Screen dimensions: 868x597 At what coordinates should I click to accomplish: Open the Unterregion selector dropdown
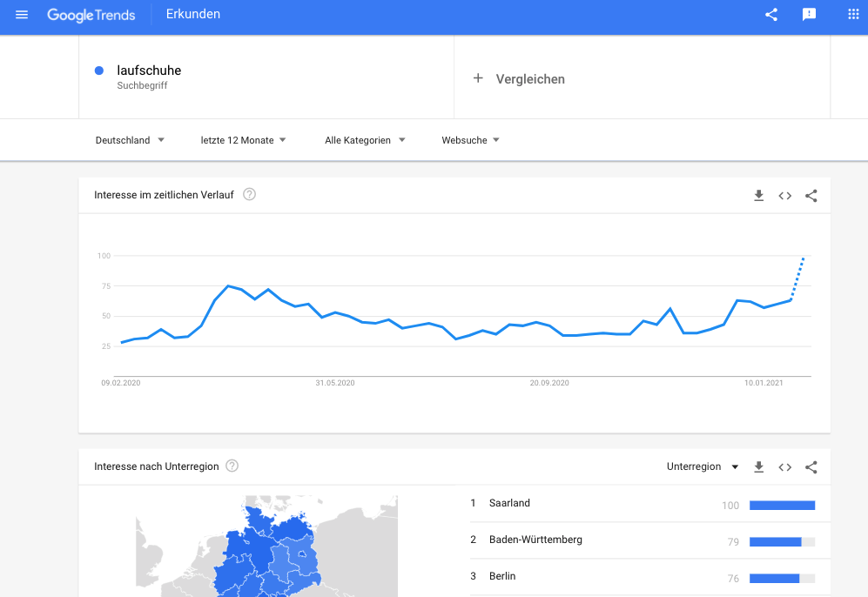coord(703,466)
